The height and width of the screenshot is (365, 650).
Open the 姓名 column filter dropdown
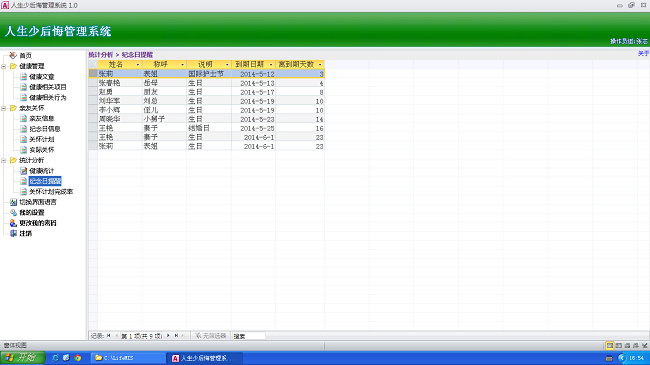pyautogui.click(x=138, y=65)
